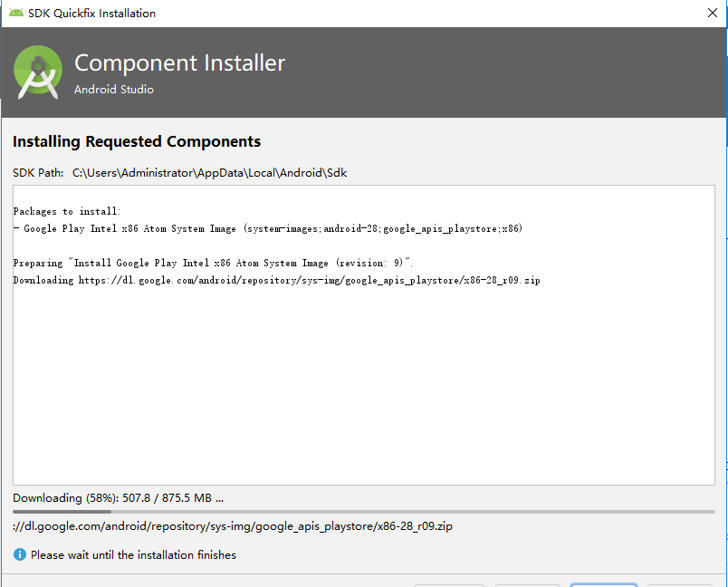Click the Google Play Intel x86 package line
This screenshot has width=728, height=587.
(268, 228)
